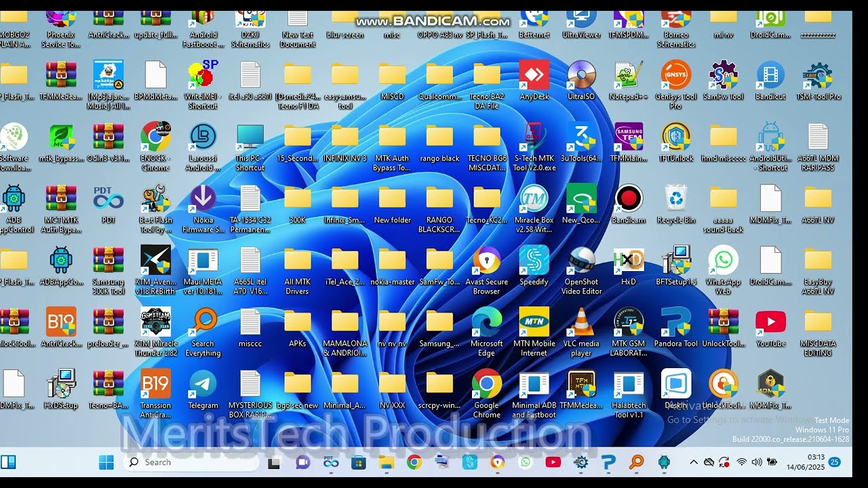Launch VLC media player
The image size is (868, 488).
click(x=581, y=332)
